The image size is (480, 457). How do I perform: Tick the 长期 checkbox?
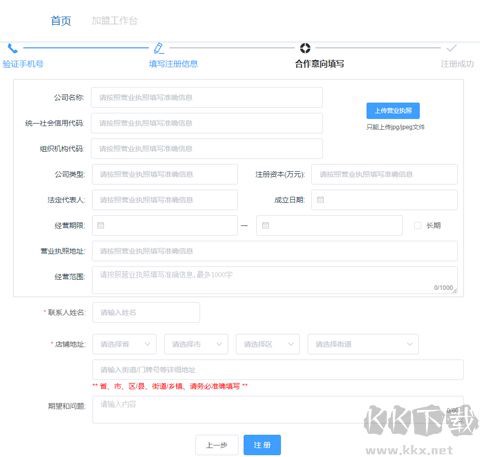(x=418, y=226)
